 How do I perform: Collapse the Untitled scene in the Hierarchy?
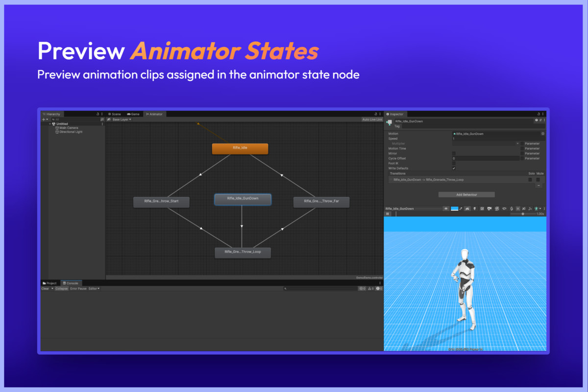51,123
